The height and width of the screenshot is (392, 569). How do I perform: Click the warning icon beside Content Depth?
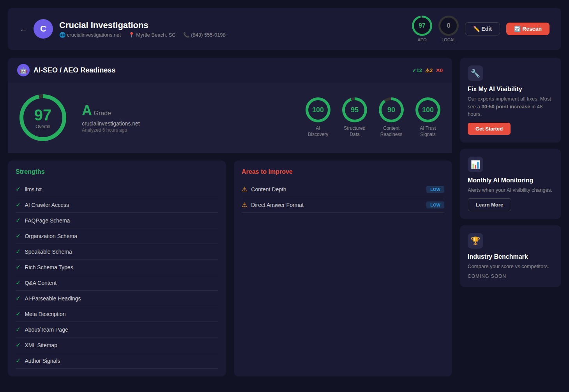coord(244,189)
